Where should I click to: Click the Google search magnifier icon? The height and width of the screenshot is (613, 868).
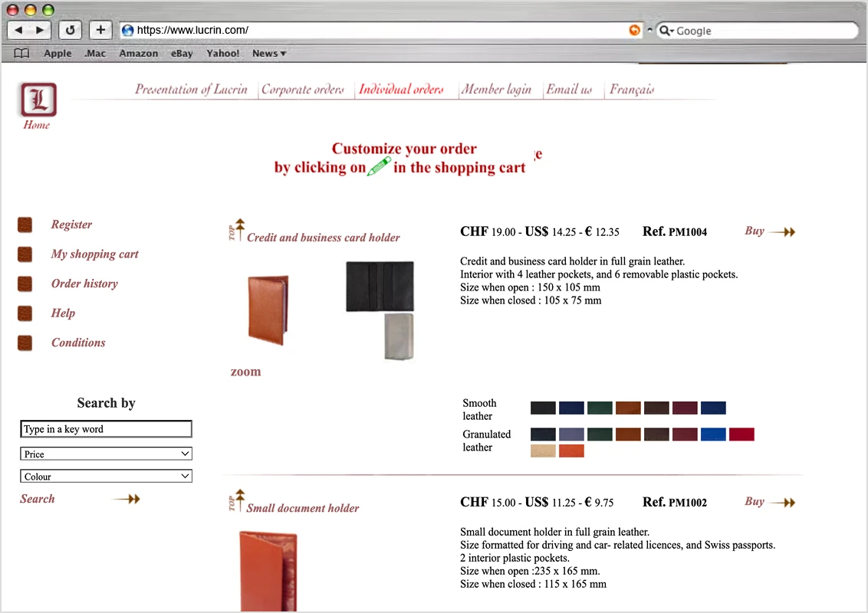point(665,31)
